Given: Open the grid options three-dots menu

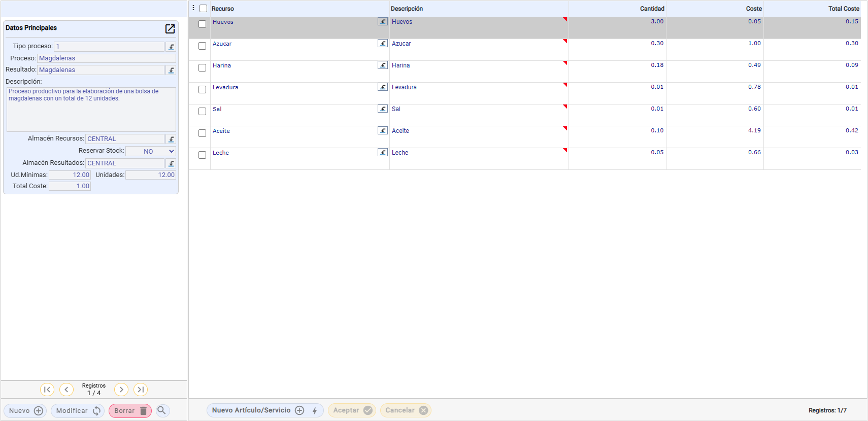Looking at the screenshot, I should pos(193,8).
